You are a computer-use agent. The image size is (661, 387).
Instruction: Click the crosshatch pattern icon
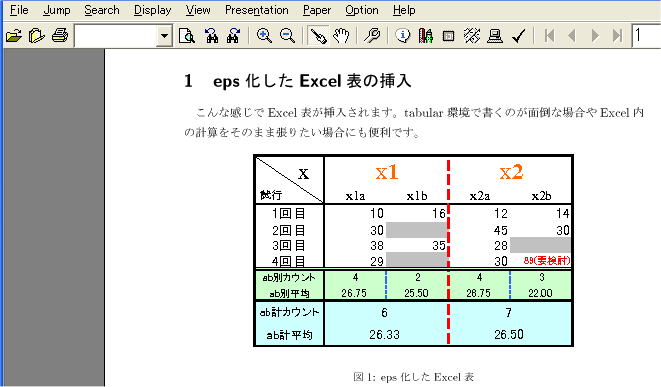point(472,35)
